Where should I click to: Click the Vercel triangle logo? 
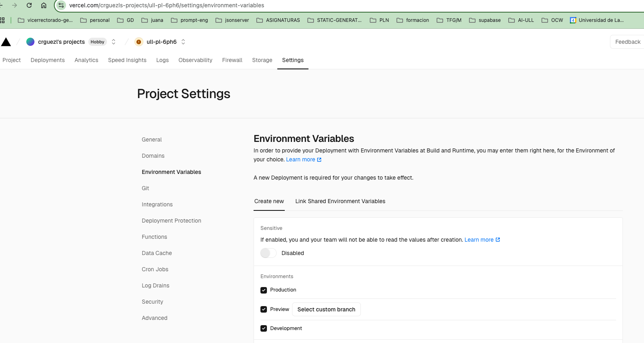6,42
